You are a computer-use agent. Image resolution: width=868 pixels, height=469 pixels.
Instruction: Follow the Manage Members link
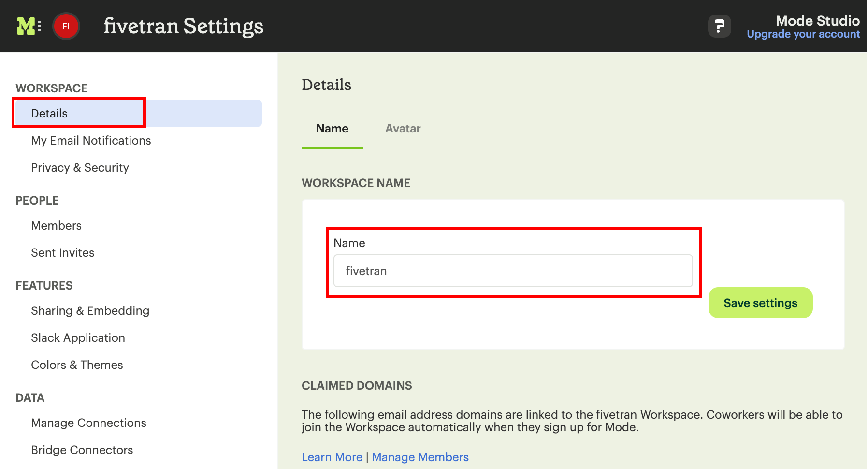coord(420,457)
